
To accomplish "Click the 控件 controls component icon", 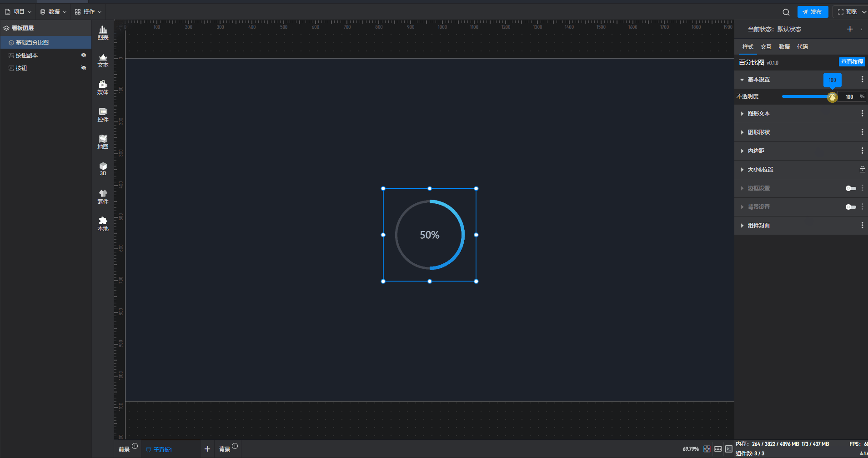I will coord(103,115).
